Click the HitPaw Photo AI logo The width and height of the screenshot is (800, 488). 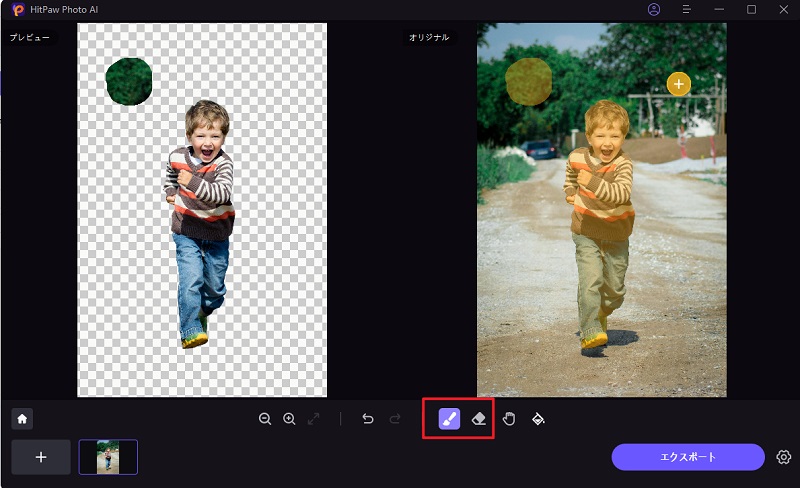tap(18, 9)
